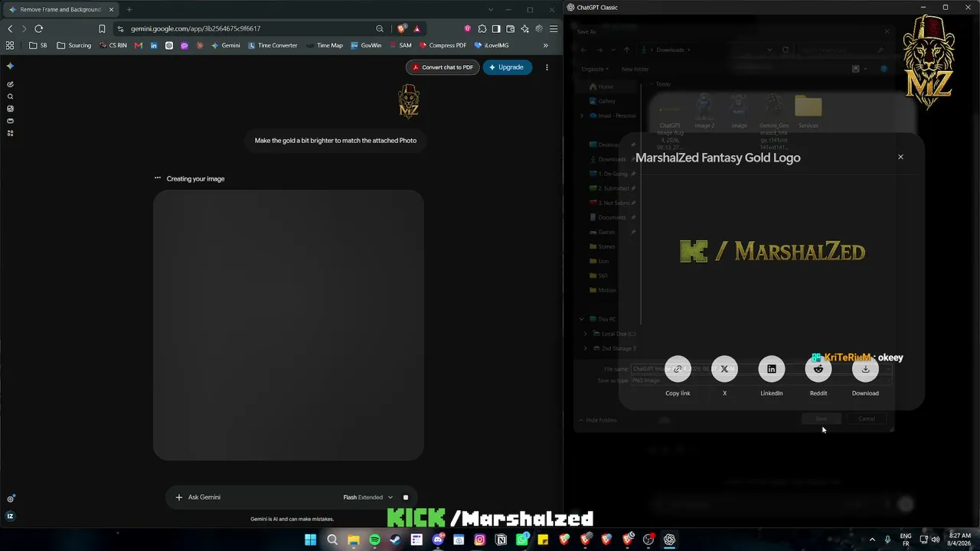Open the three-dot menu beside Upgrade
Image resolution: width=980 pixels, height=551 pixels.
[547, 67]
